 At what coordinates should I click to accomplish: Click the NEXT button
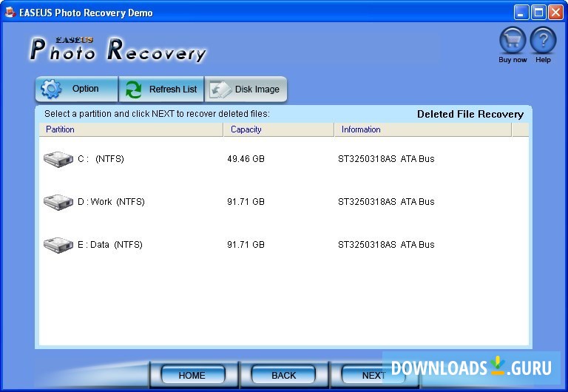[373, 375]
